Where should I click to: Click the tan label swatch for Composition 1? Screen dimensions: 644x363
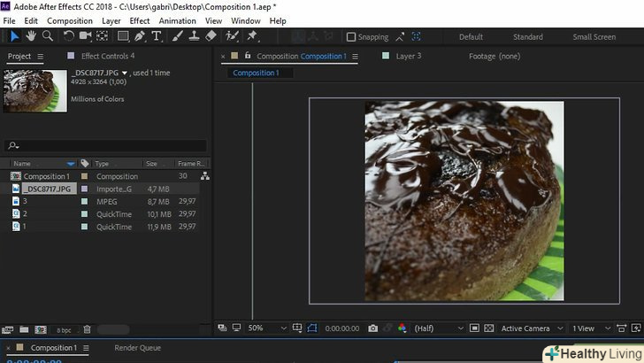point(85,176)
